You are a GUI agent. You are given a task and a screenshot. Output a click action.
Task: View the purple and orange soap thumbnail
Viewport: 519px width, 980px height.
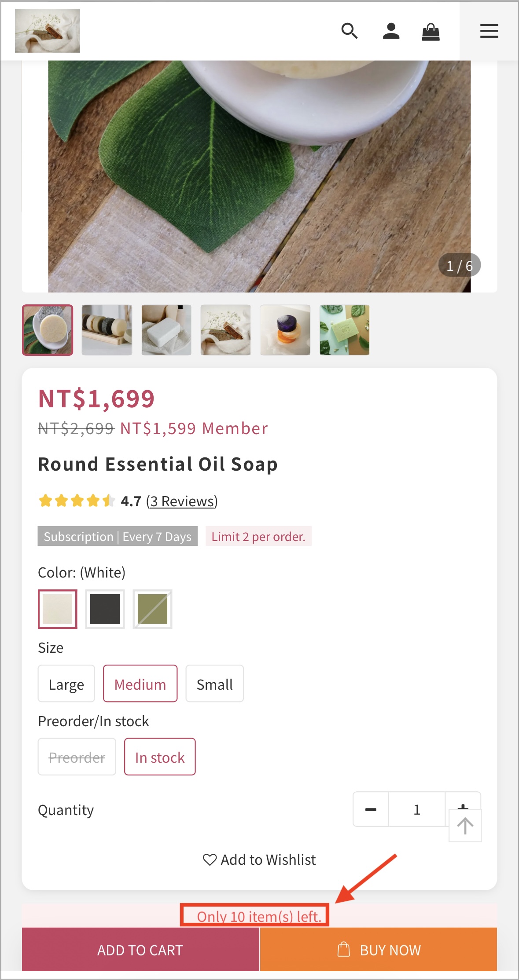285,330
